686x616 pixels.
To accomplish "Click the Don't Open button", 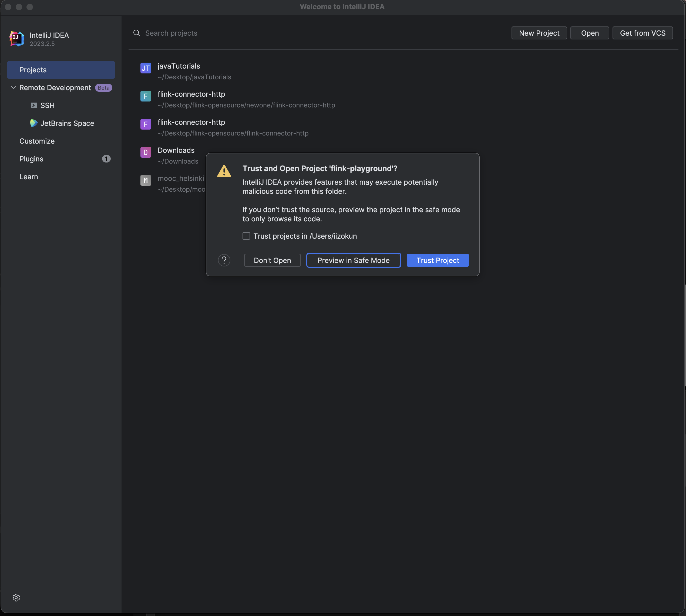I will (x=272, y=260).
